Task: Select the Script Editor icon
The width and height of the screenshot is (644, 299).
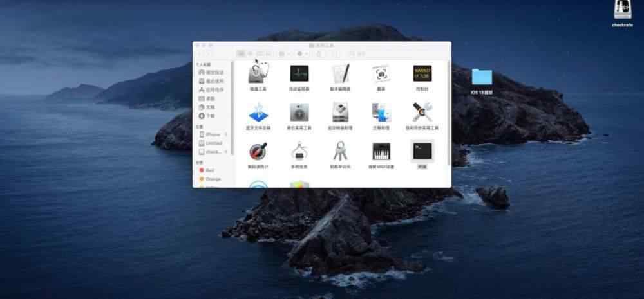Action: click(x=341, y=73)
